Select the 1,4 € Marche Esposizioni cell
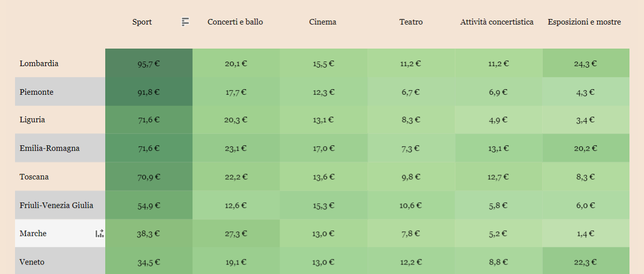The height and width of the screenshot is (274, 644). 586,233
